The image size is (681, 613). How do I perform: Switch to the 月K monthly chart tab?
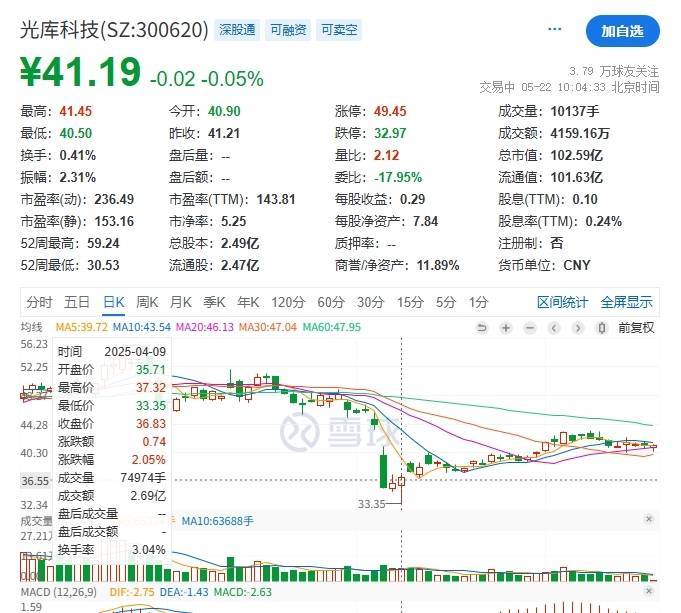(180, 302)
